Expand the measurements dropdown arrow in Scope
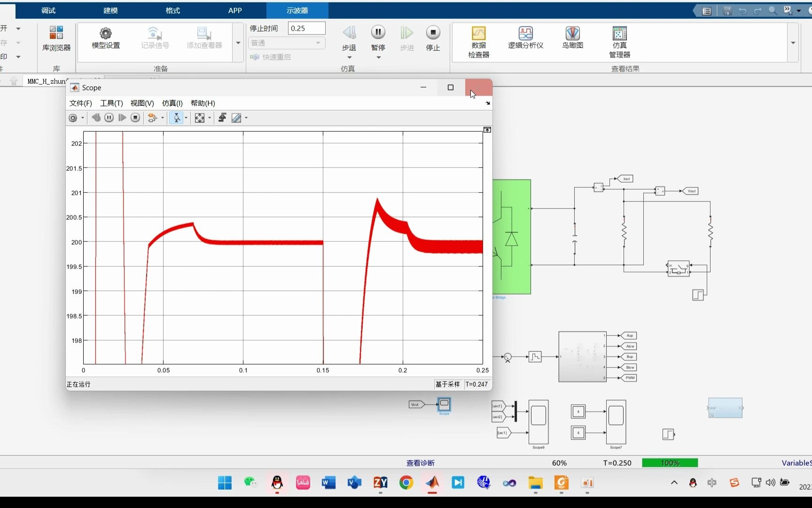This screenshot has height=508, width=812. [x=246, y=118]
